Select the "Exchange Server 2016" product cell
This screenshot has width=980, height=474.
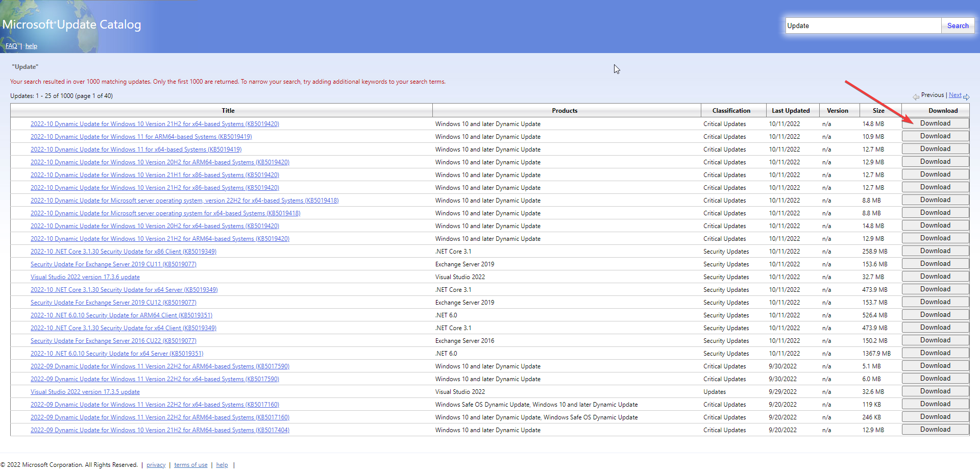pos(464,341)
